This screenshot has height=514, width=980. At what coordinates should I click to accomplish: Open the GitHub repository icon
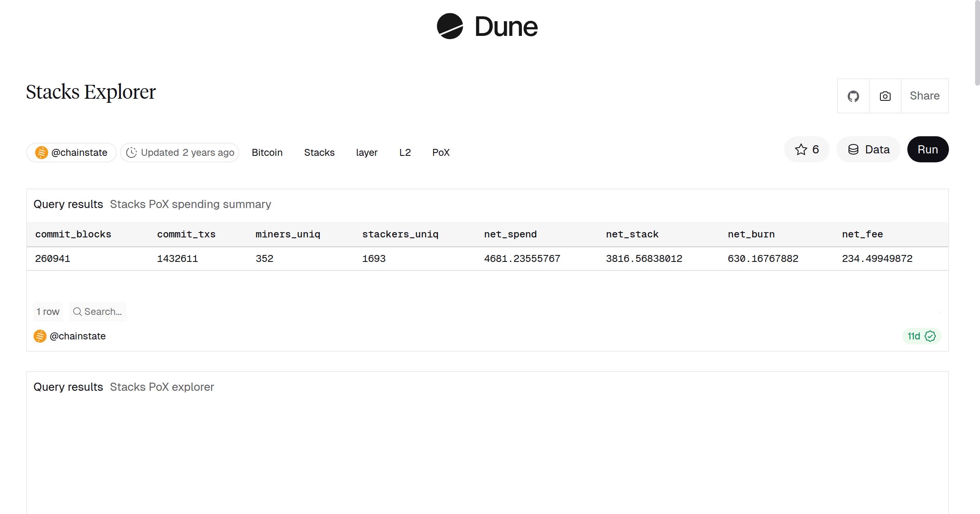[853, 96]
